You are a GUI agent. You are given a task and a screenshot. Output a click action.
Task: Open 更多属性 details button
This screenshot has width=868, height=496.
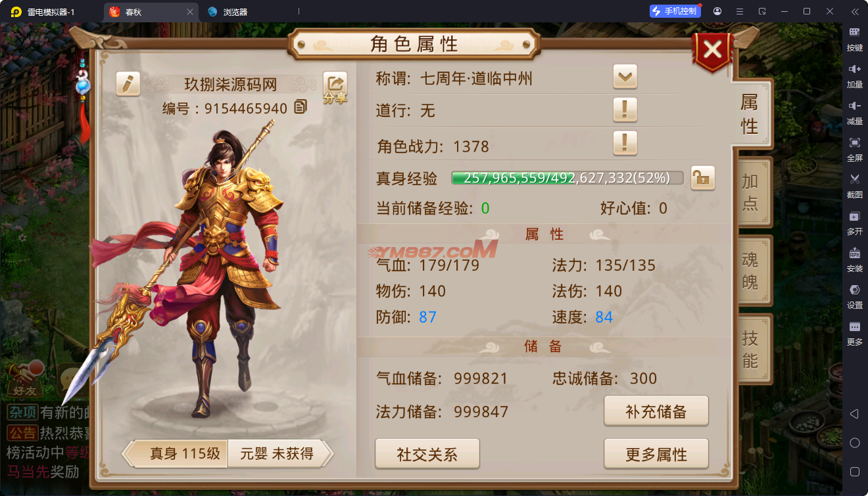[656, 454]
